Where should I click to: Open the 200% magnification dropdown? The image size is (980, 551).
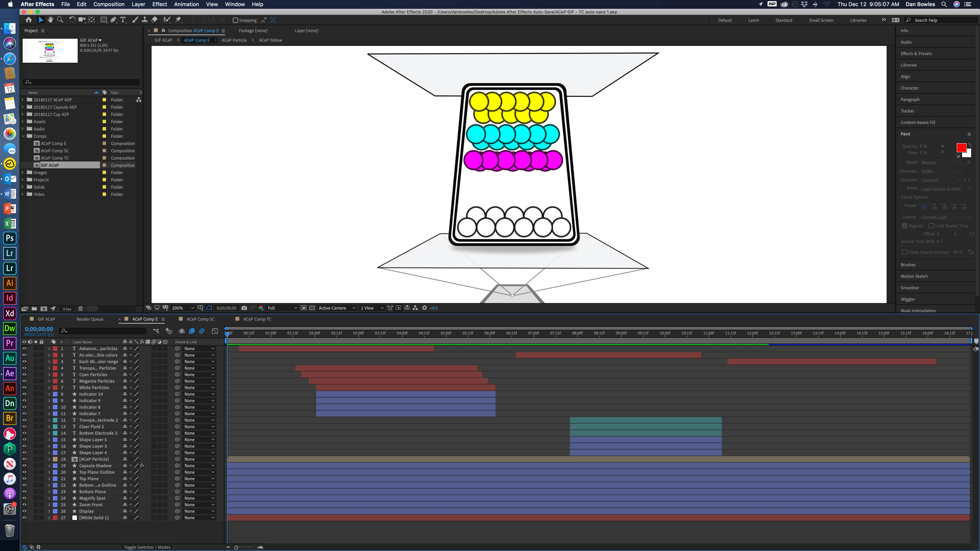(x=183, y=308)
